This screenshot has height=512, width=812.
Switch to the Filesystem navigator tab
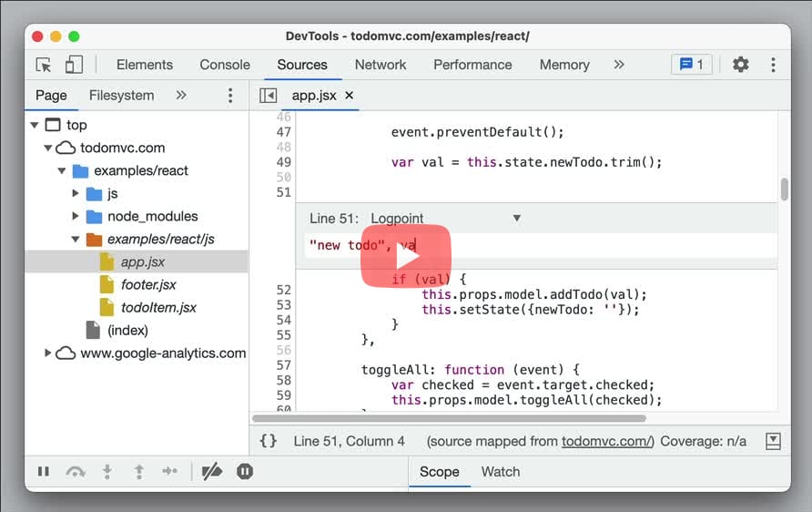coord(121,96)
